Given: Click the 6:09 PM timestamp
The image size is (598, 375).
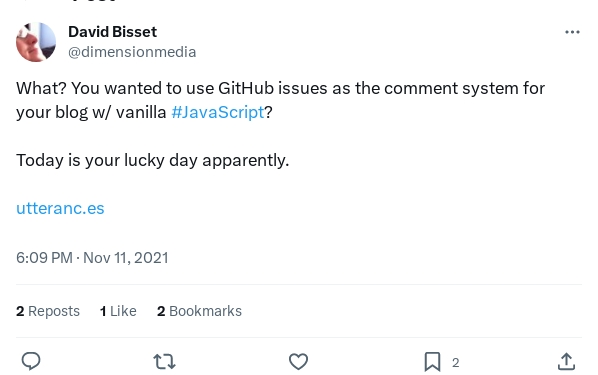Looking at the screenshot, I should pos(44,258).
